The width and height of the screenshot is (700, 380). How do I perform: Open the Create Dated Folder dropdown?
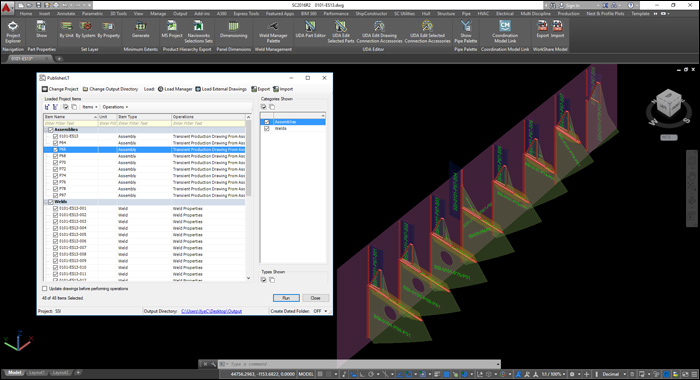321,311
